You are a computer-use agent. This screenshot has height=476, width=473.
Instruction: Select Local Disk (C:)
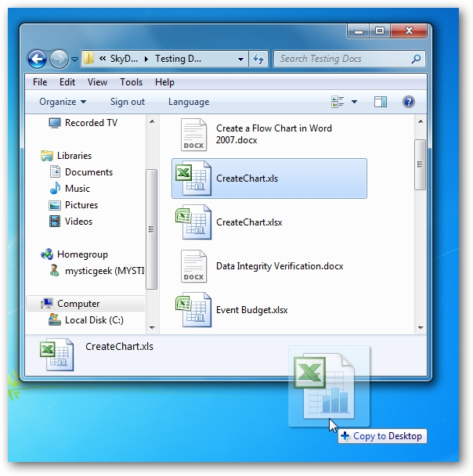tap(94, 320)
